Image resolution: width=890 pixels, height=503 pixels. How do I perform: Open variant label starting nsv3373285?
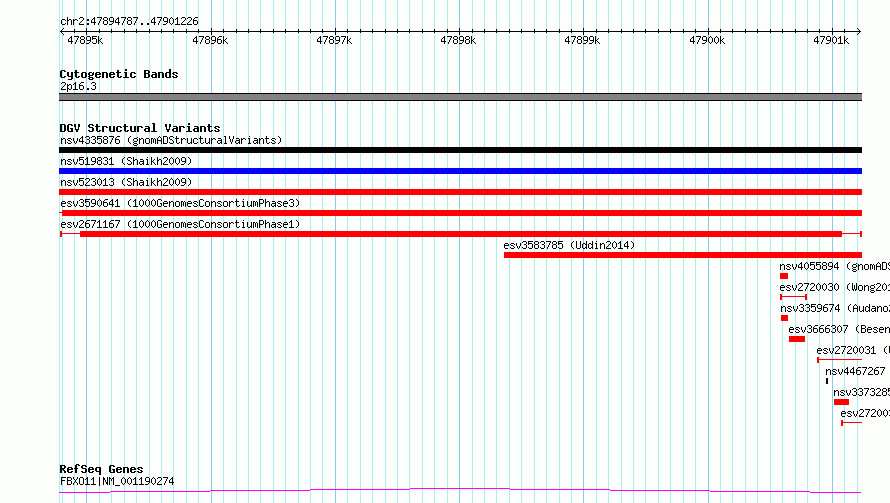[862, 392]
